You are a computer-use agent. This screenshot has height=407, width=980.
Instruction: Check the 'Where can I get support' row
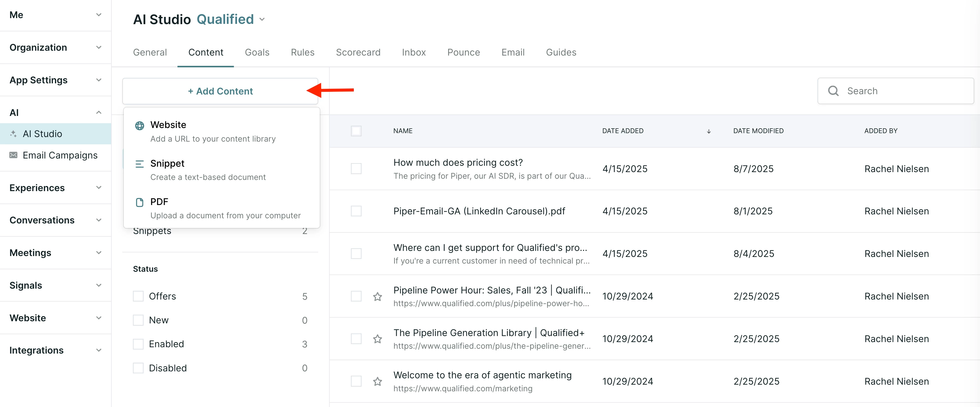tap(356, 254)
